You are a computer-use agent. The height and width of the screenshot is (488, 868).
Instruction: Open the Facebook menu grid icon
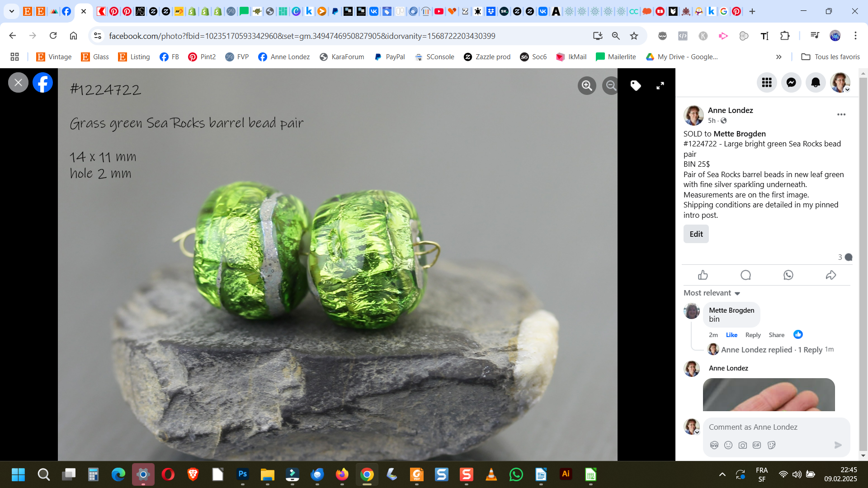pos(767,82)
